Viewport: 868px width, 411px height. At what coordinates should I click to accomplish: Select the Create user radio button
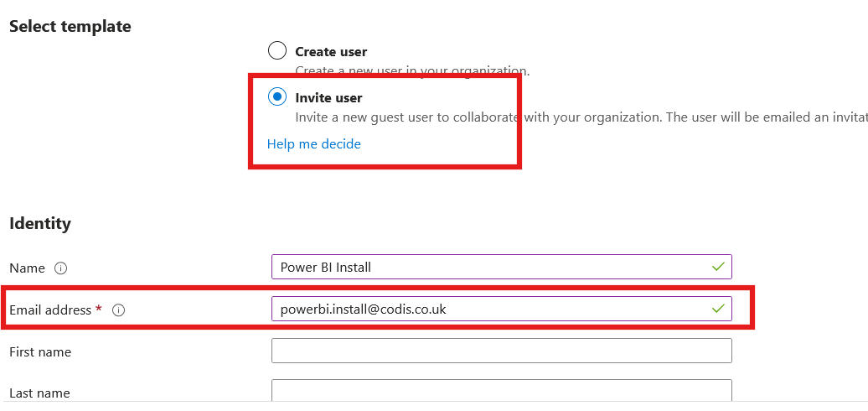pos(276,51)
